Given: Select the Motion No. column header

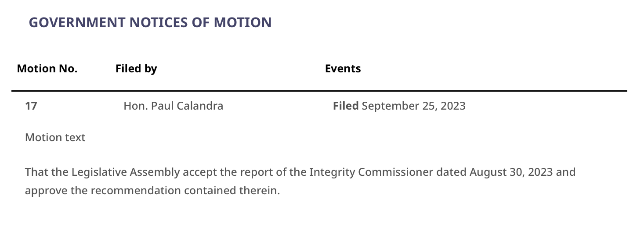Looking at the screenshot, I should pos(47,68).
